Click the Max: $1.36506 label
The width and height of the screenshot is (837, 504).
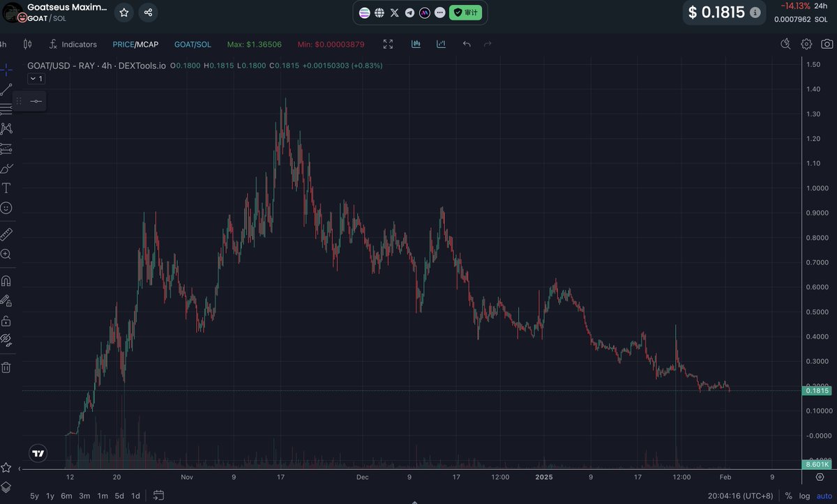pos(255,44)
